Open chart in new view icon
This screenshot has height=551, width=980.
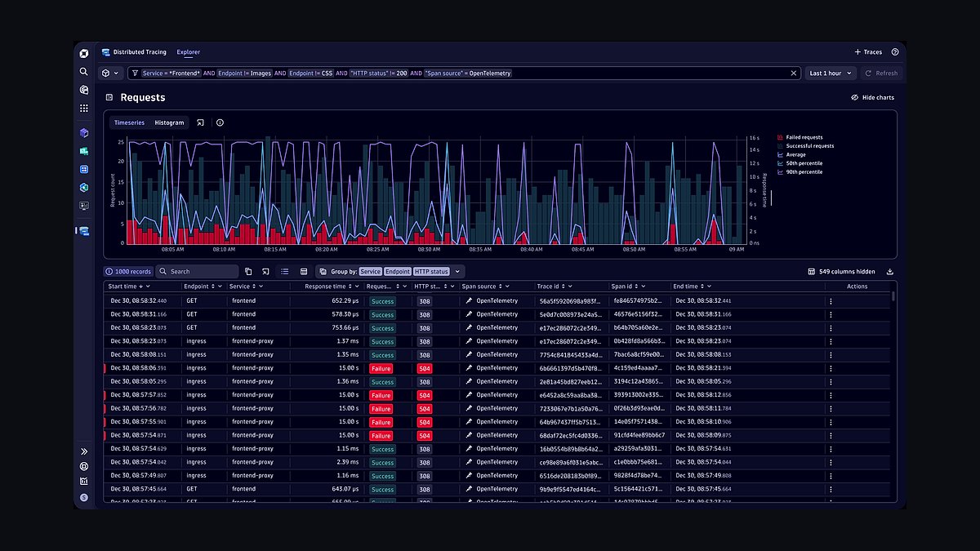(201, 122)
